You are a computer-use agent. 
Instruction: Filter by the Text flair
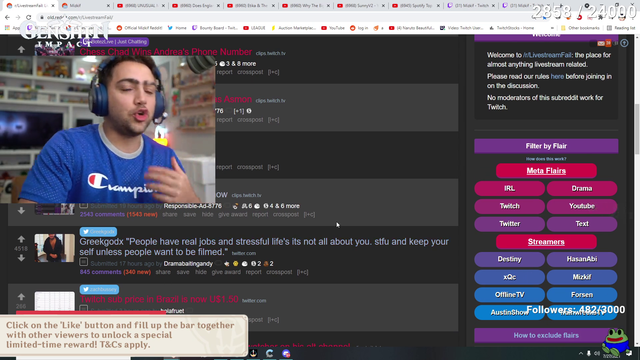582,224
